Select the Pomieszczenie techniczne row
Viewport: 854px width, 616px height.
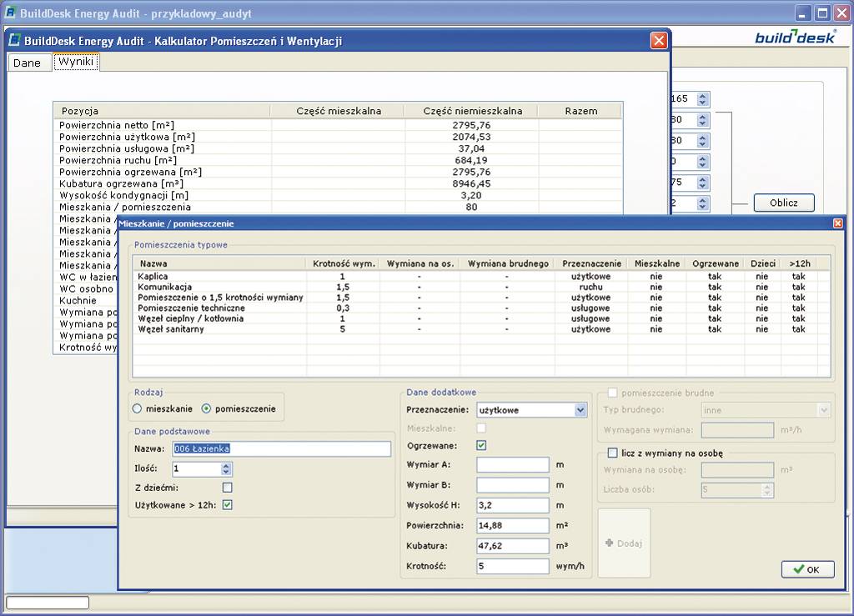click(481, 308)
